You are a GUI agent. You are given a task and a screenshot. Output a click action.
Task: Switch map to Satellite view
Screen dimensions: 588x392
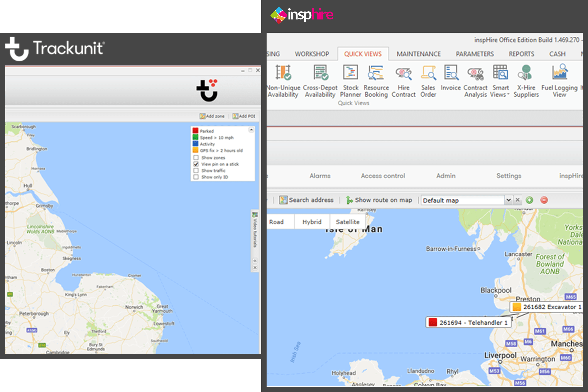348,222
